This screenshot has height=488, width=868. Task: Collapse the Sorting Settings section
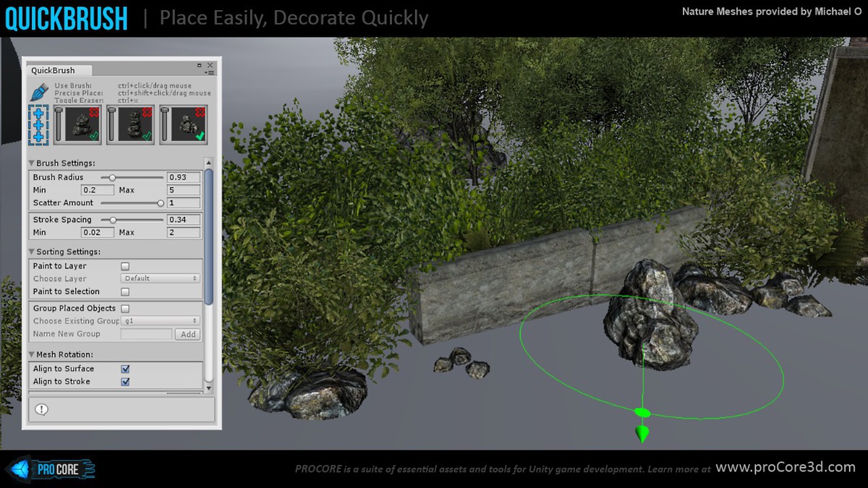point(32,252)
